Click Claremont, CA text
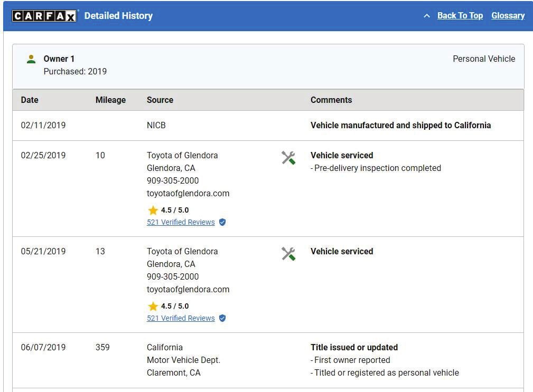533x392 pixels. point(173,372)
